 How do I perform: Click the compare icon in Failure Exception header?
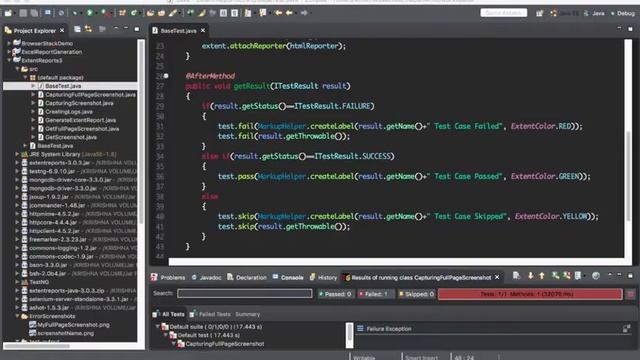click(x=627, y=329)
